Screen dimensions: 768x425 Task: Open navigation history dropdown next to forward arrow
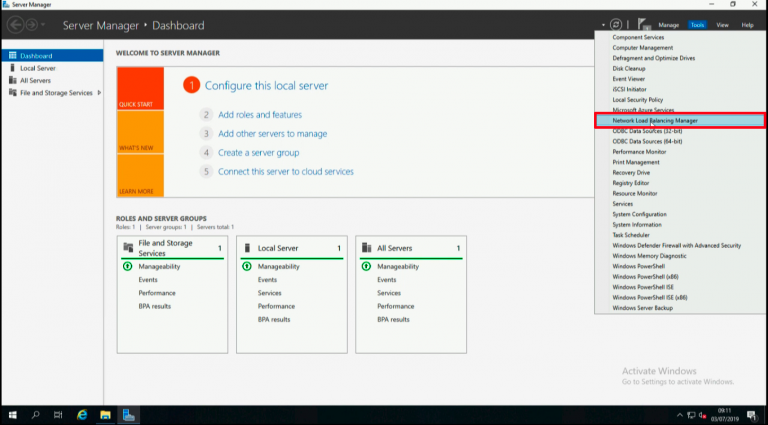pos(43,24)
